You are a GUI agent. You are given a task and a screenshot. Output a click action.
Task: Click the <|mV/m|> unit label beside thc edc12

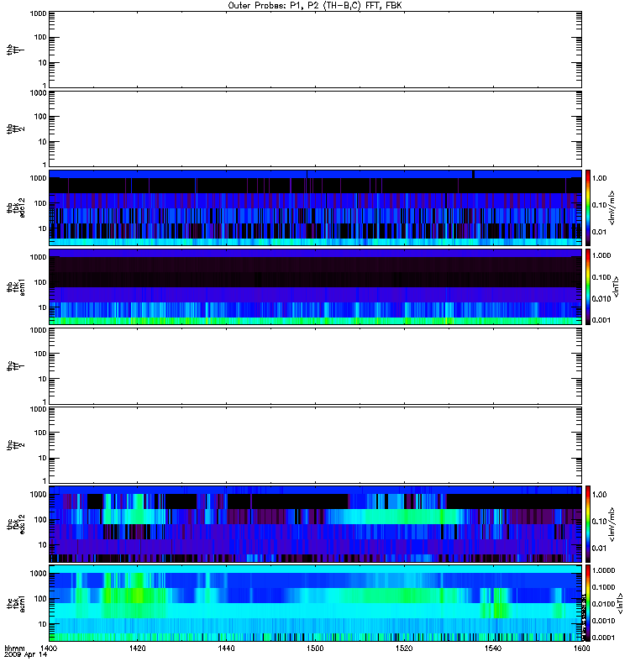(612, 523)
